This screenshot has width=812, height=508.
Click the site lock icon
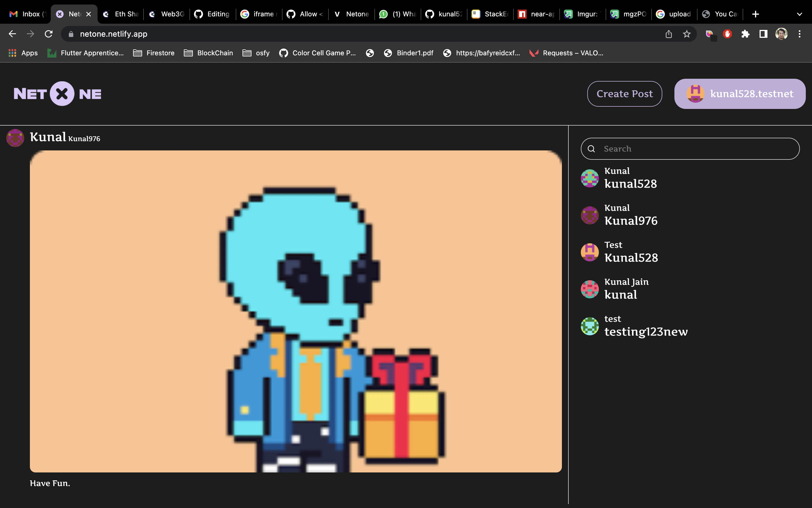[71, 34]
